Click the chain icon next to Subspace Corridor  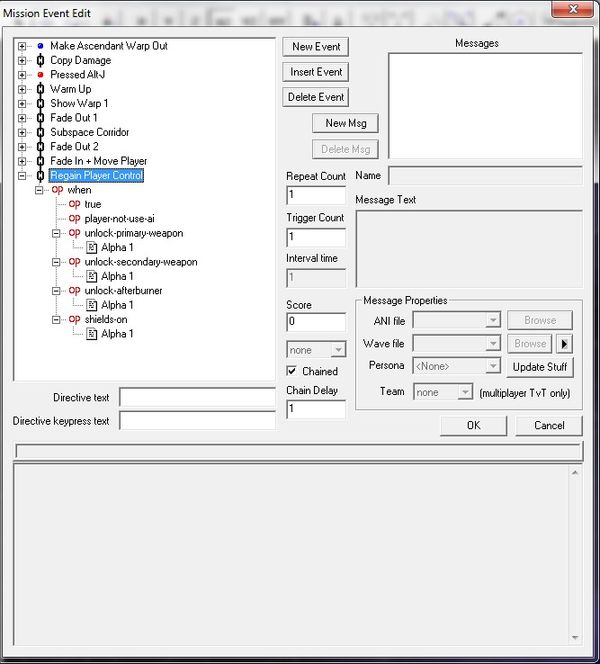(x=40, y=132)
